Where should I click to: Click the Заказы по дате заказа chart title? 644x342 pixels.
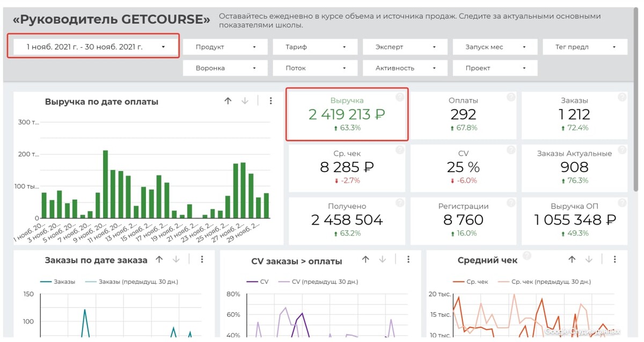pos(96,261)
